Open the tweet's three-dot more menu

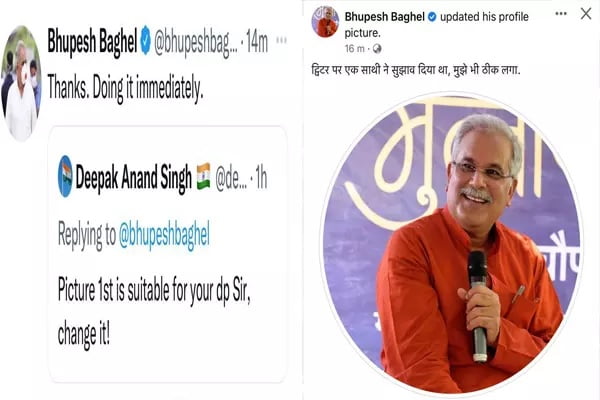[x=281, y=40]
